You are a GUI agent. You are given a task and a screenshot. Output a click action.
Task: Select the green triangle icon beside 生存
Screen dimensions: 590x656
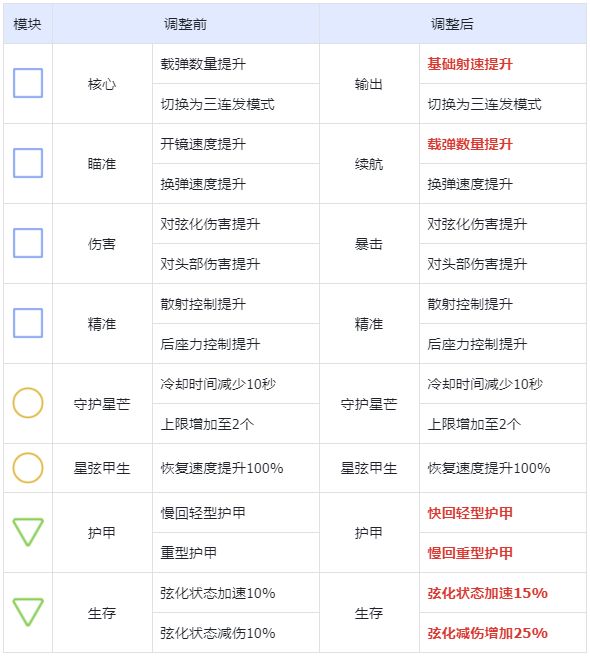pyautogui.click(x=28, y=612)
